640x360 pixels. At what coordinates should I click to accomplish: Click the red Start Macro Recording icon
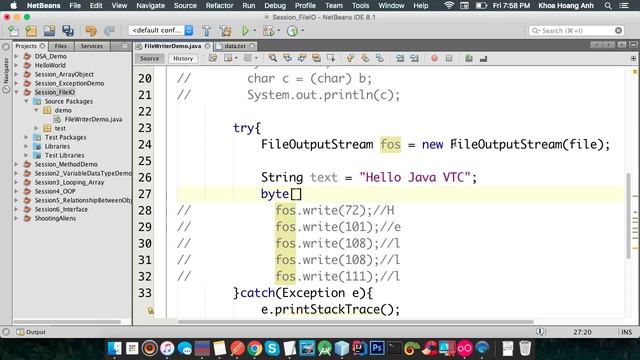[x=434, y=58]
